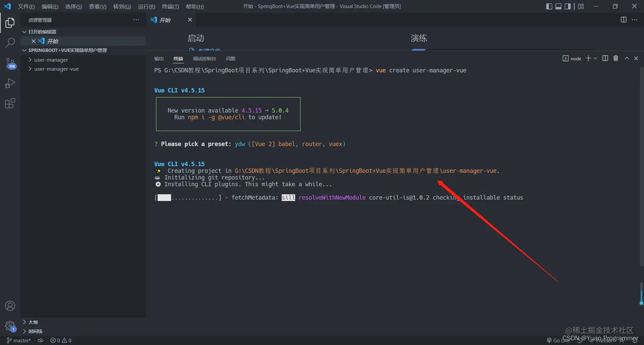This screenshot has width=644, height=345.
Task: Select the node terminal instance
Action: pos(572,58)
